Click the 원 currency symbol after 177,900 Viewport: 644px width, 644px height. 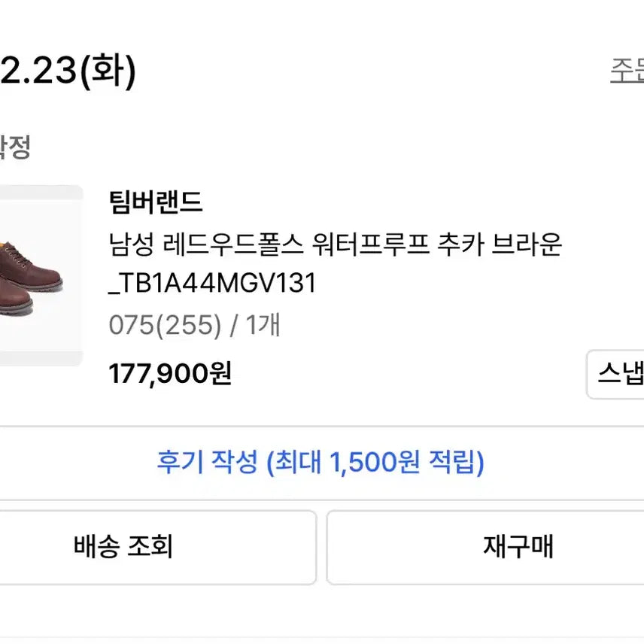[220, 373]
